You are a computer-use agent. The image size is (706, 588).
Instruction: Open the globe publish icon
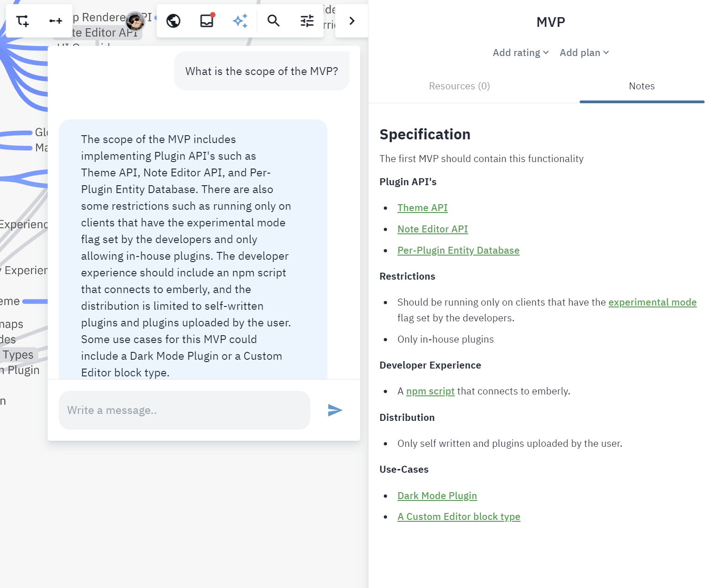click(173, 21)
